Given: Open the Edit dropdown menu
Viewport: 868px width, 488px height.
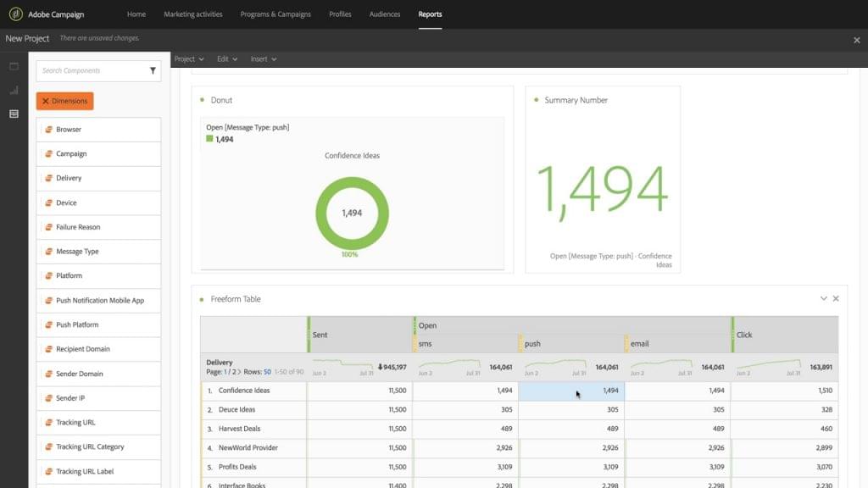Looking at the screenshot, I should point(227,59).
